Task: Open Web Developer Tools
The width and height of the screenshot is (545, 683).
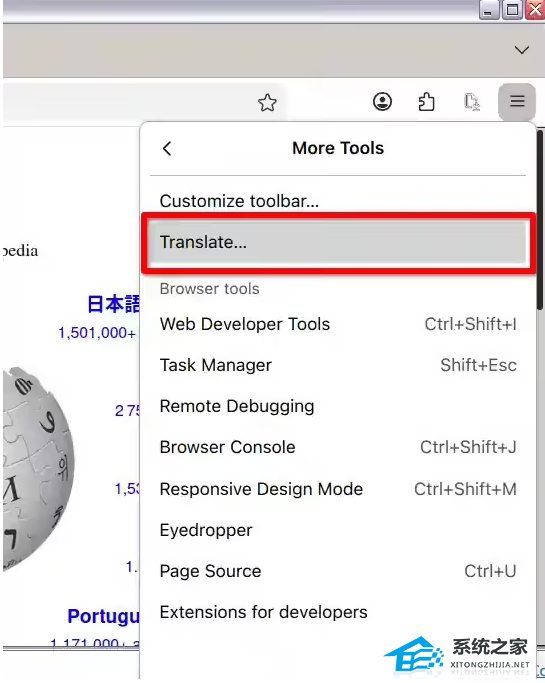Action: pyautogui.click(x=339, y=324)
